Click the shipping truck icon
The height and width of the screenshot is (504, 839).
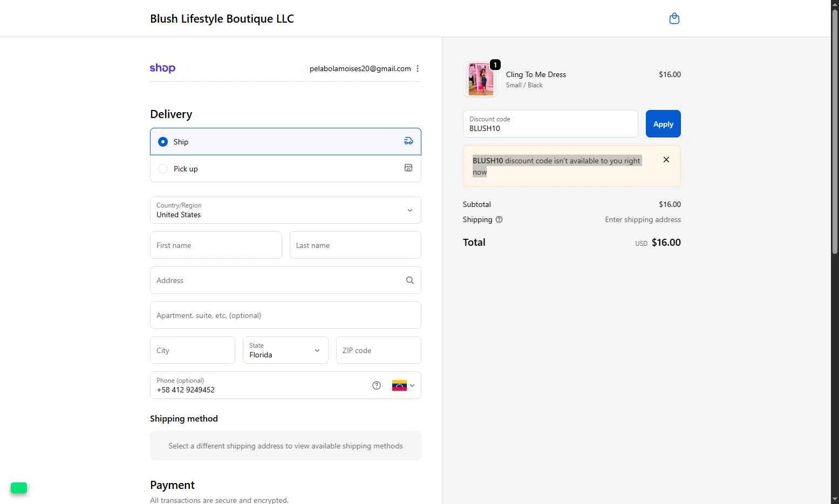click(x=408, y=141)
